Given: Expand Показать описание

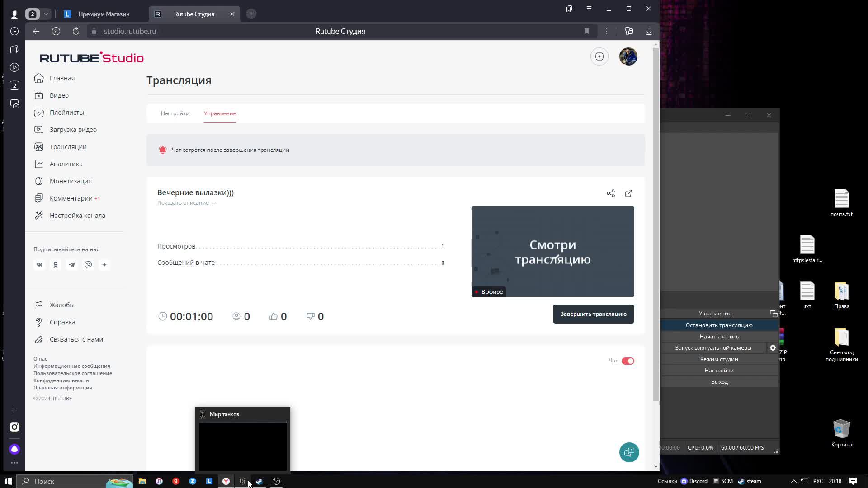Looking at the screenshot, I should pos(187,203).
